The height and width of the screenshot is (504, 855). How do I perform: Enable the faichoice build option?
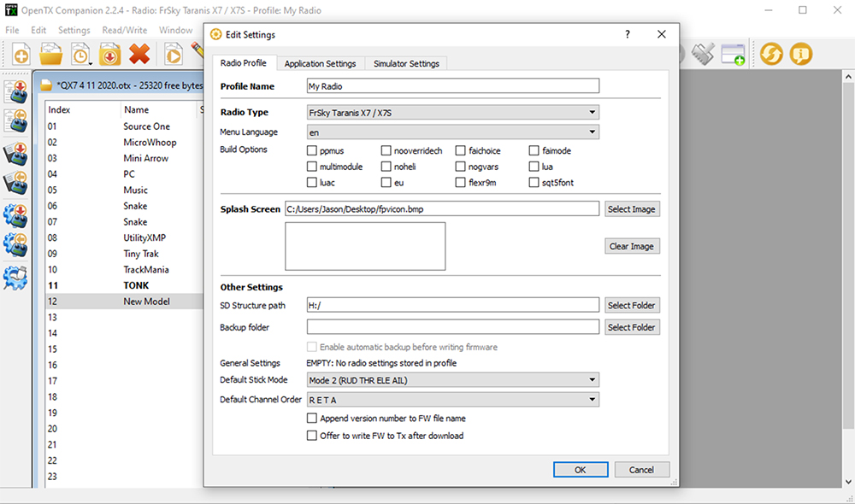point(460,150)
